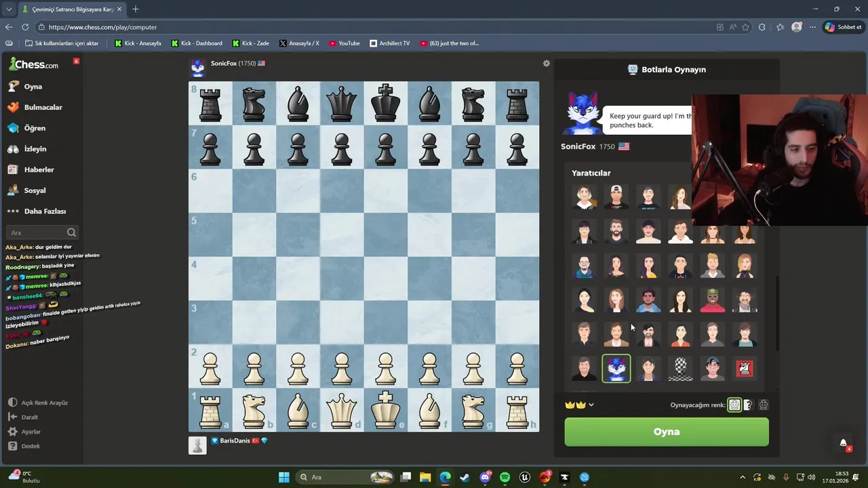The width and height of the screenshot is (868, 488).
Task: Choose random color question-mark option
Action: coord(749,405)
